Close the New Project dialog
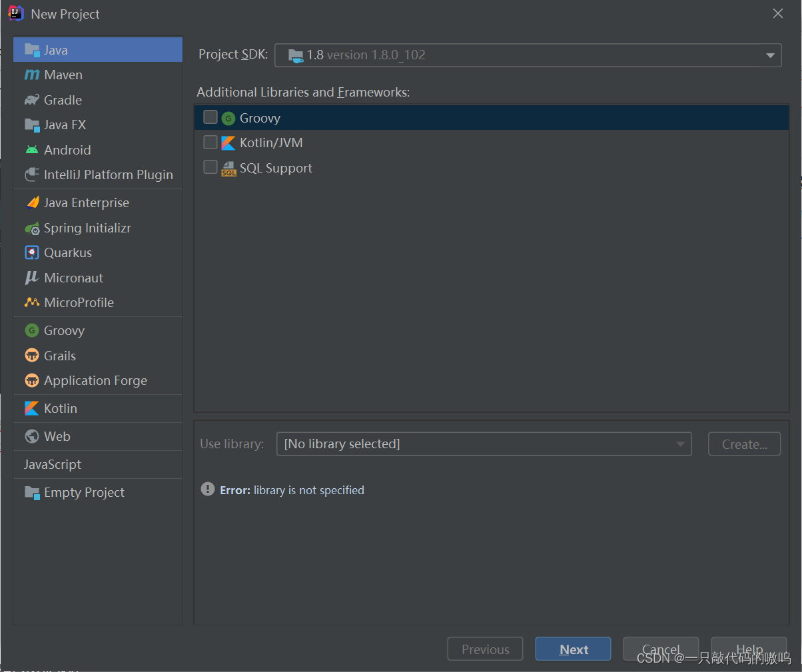Screen dimensions: 802x672 coord(777,13)
